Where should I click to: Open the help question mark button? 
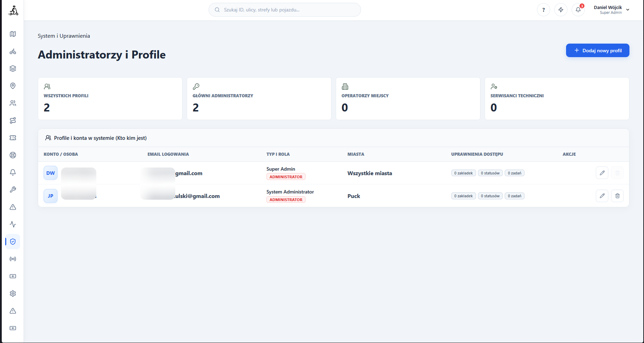[x=544, y=10]
